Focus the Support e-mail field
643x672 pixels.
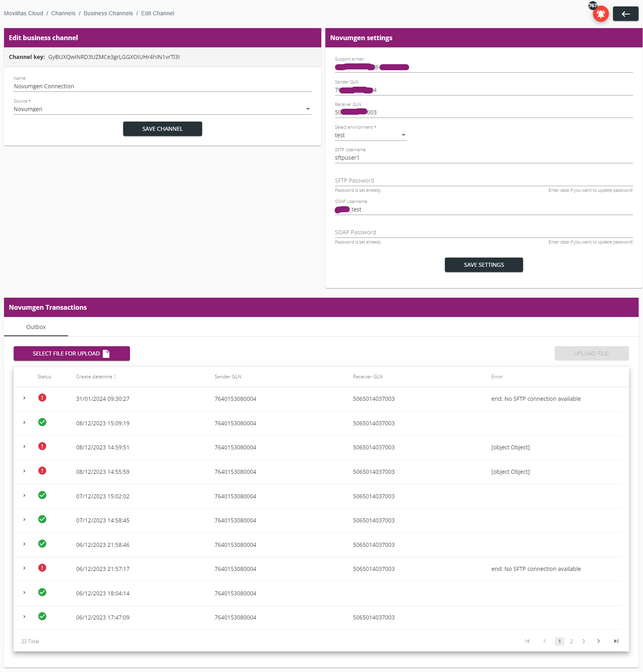tap(484, 67)
